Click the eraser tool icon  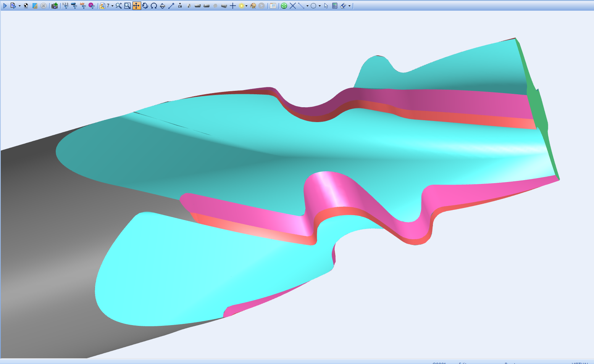click(343, 6)
